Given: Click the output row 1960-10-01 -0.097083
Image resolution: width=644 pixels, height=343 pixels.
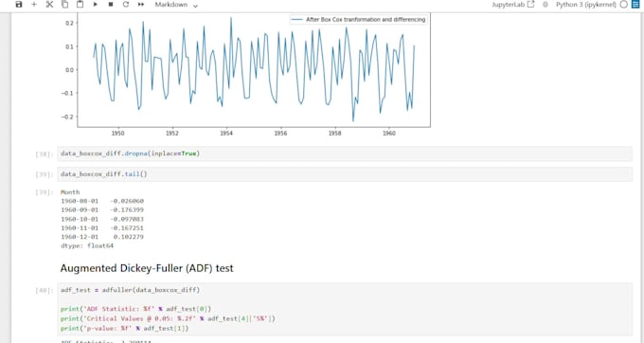Looking at the screenshot, I should 102,219.
